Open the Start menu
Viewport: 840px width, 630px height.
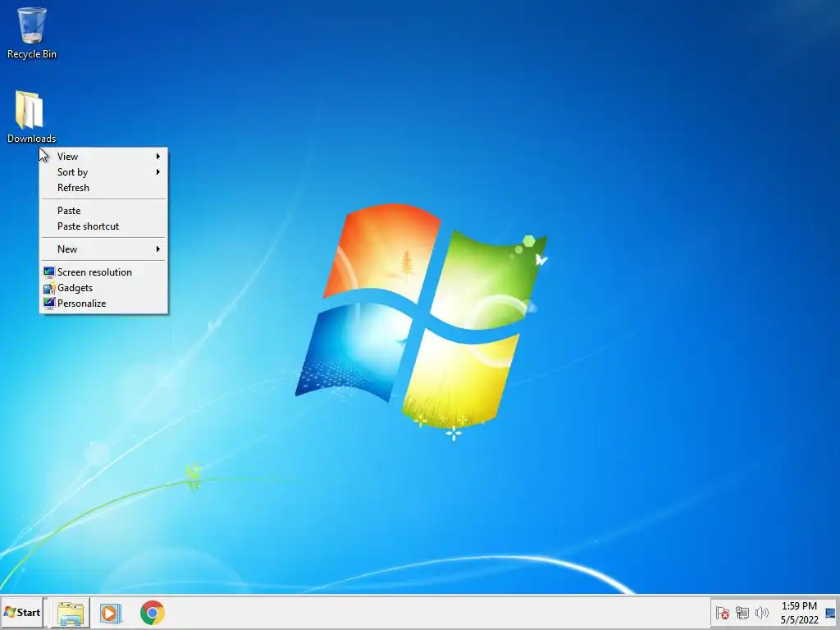(x=22, y=612)
